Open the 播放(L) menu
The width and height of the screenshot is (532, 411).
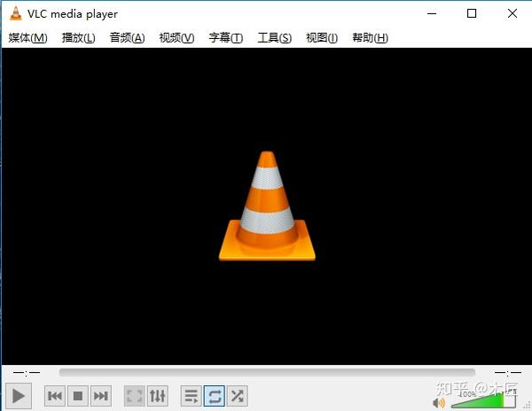click(78, 37)
